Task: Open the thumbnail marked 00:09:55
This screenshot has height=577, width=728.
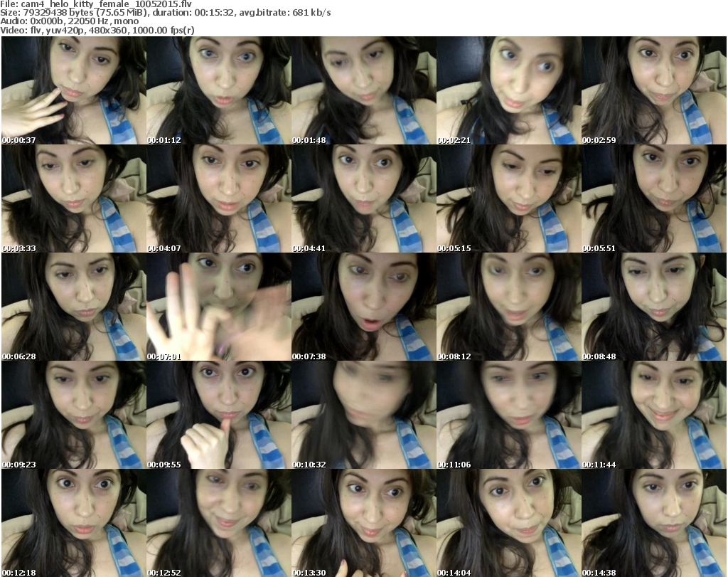Action: pos(218,415)
